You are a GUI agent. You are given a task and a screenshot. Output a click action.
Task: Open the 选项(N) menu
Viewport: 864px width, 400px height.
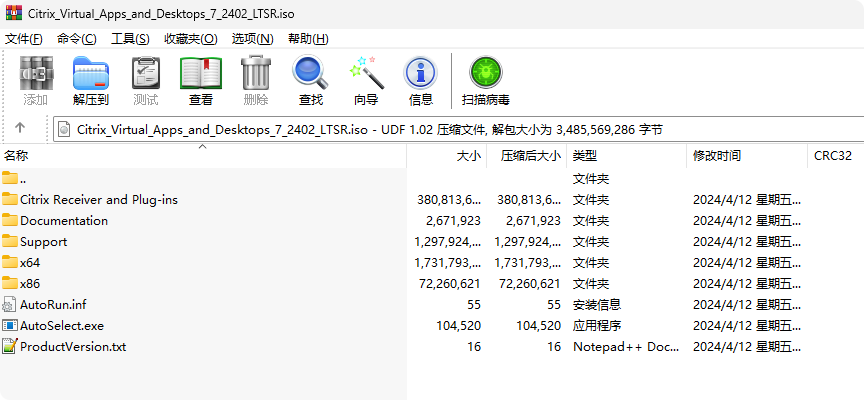(x=252, y=39)
